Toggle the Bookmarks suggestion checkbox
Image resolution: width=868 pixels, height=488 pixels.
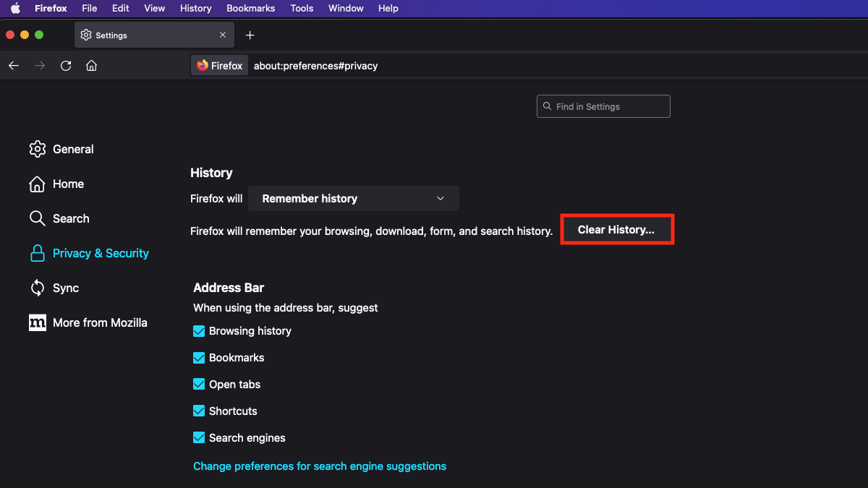tap(199, 358)
